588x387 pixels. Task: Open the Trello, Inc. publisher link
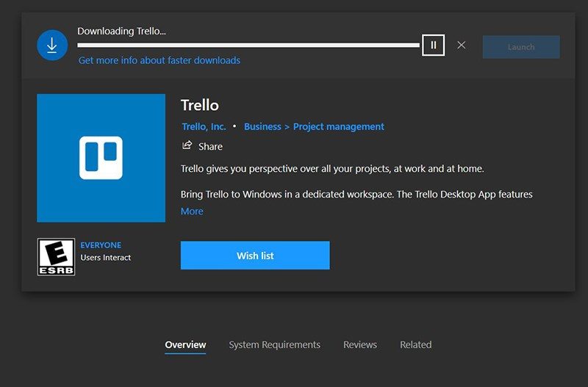click(x=204, y=126)
